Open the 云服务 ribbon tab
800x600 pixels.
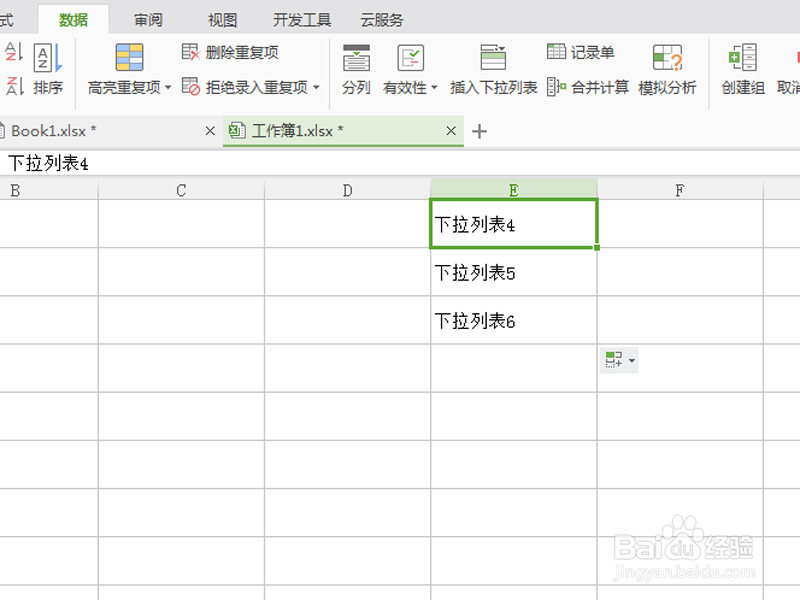point(382,20)
